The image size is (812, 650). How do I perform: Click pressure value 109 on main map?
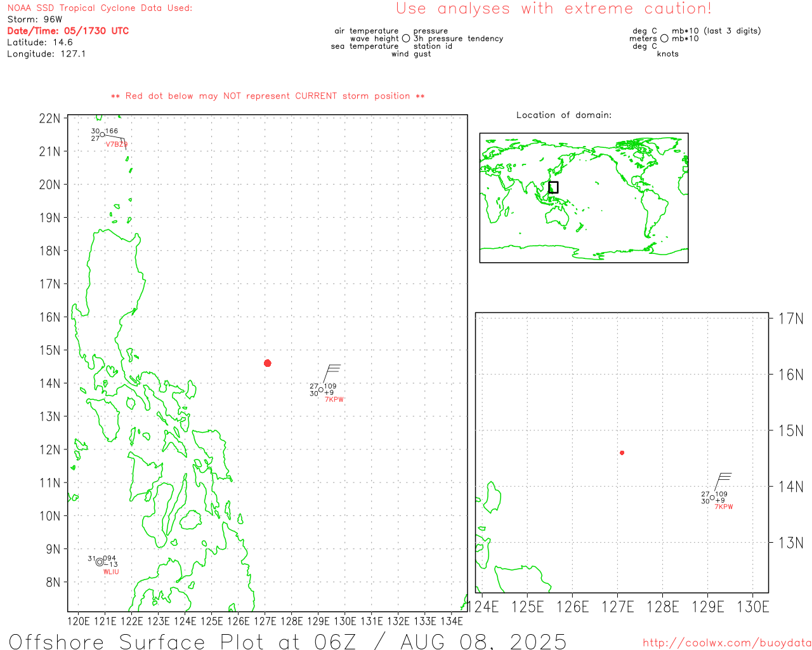(x=331, y=387)
